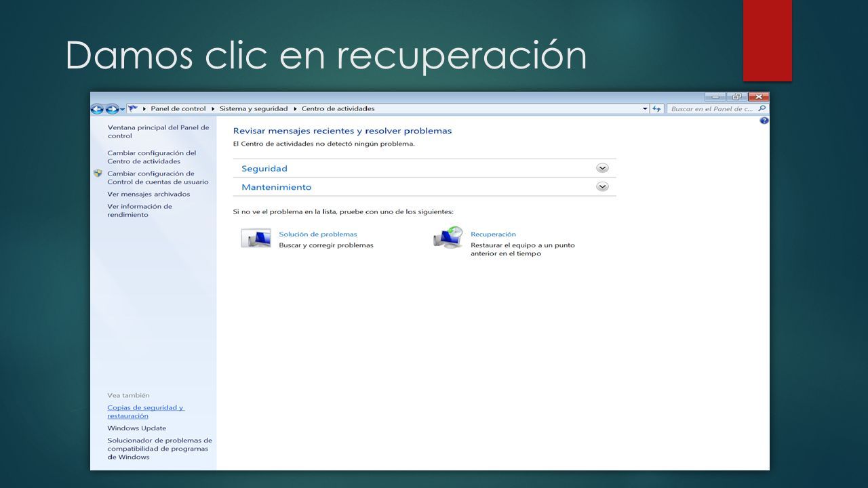The width and height of the screenshot is (868, 488).
Task: Select Panel de control in breadcrumb
Action: point(178,108)
